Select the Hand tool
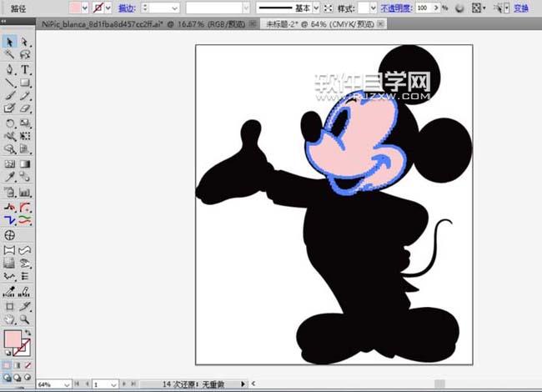This screenshot has height=392, width=542. click(x=9, y=319)
